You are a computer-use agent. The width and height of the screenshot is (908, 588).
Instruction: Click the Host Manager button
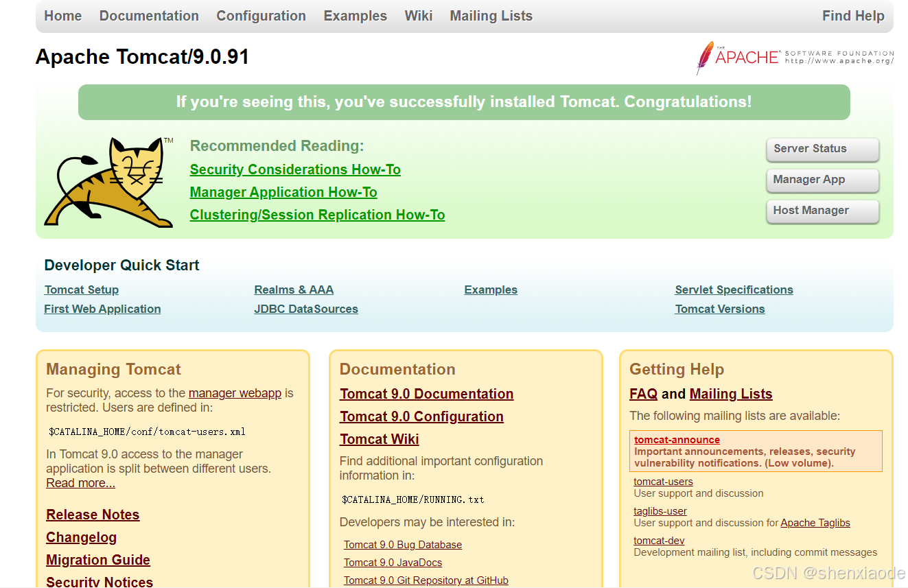coord(822,211)
